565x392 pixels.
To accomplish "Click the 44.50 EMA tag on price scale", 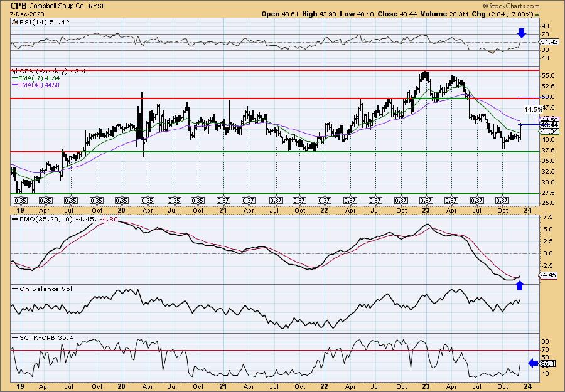I will click(549, 119).
